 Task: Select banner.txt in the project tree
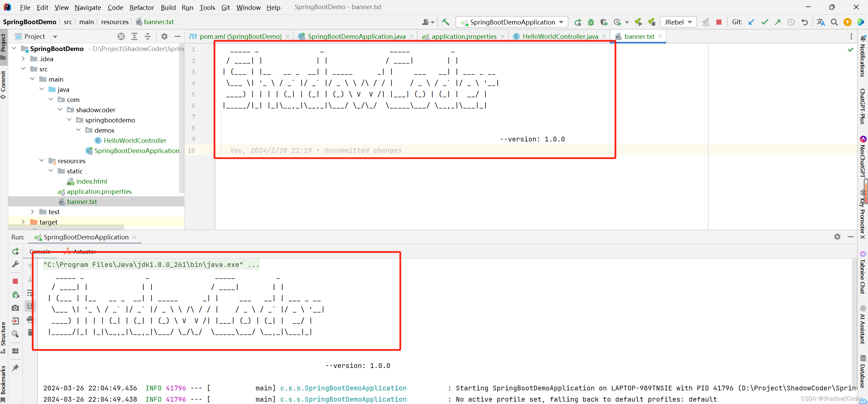tap(82, 201)
